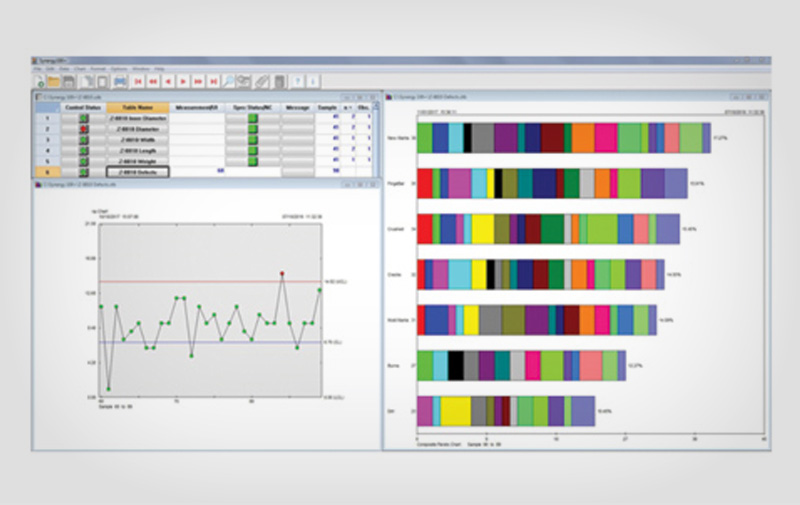Jump to last sample with red arrow
The image size is (800, 505).
(214, 82)
